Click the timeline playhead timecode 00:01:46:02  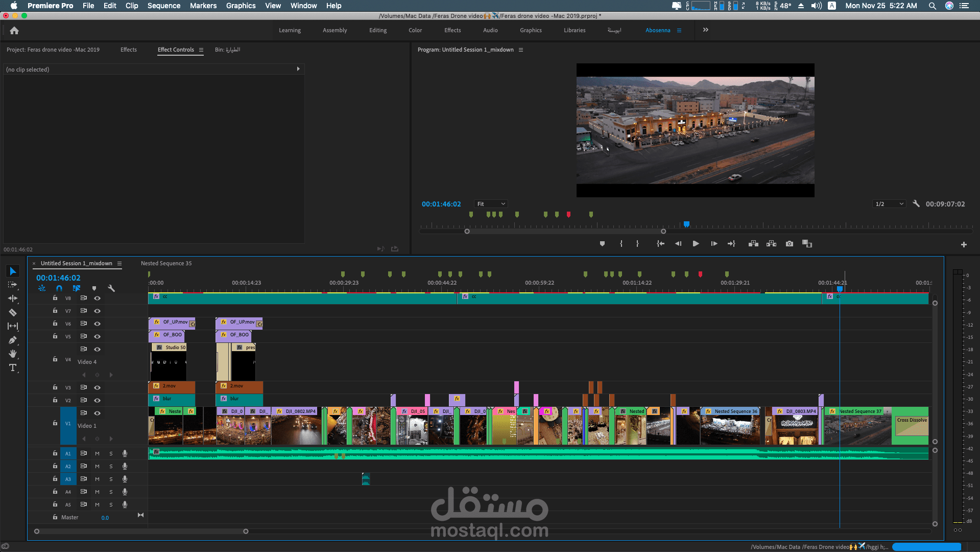58,278
